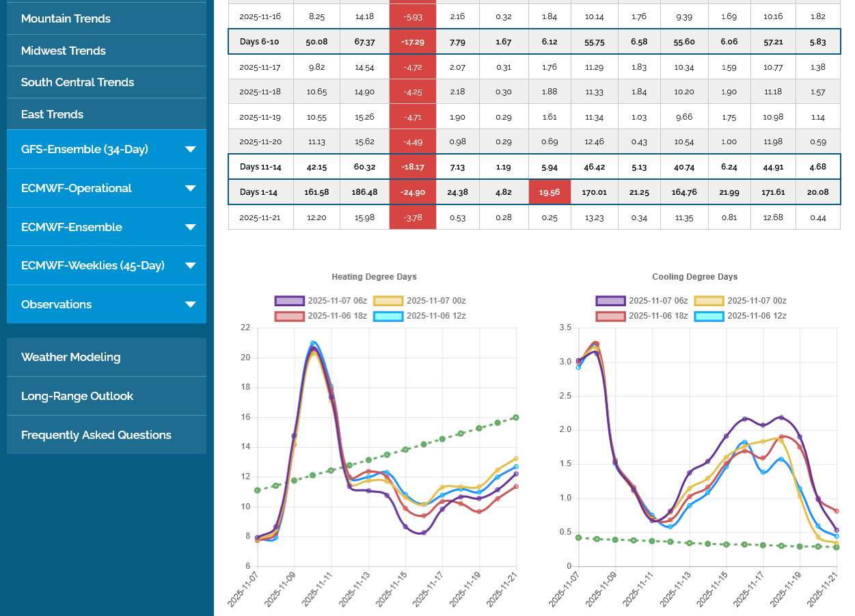Click blue 2025-11-06 12z swatch in Cooling legend
Viewport: 855px width, 616px height.
709,316
